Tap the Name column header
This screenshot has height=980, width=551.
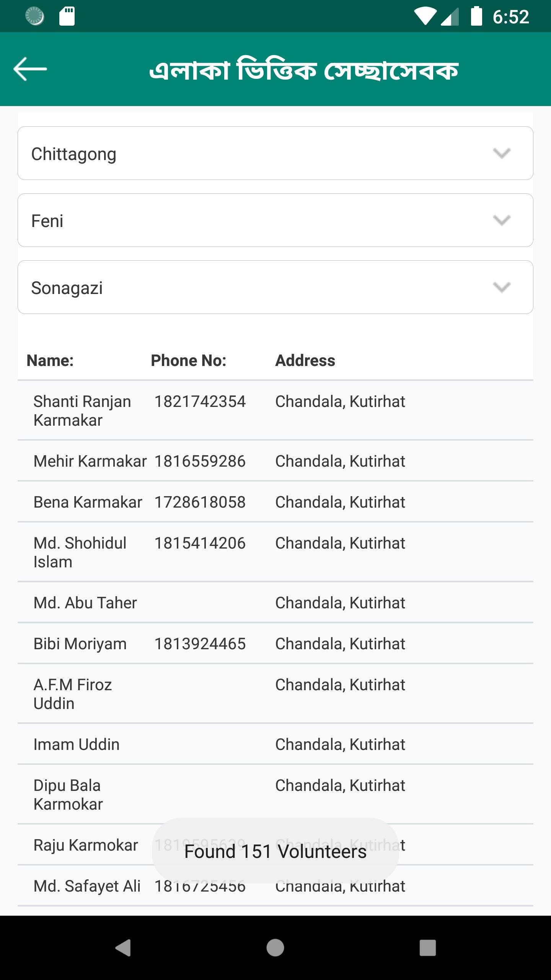point(50,361)
